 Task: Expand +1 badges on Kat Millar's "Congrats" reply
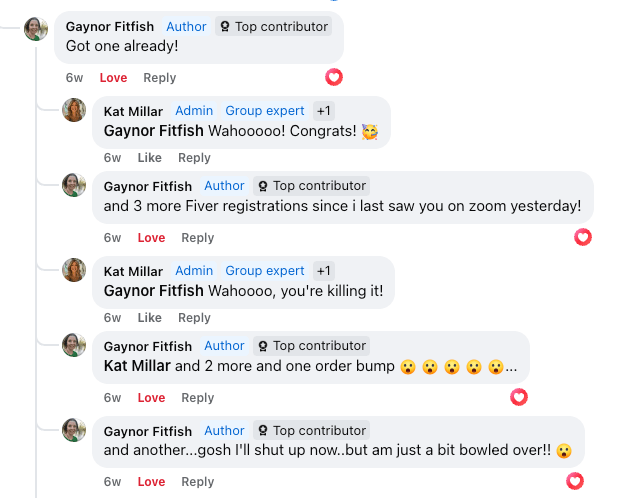point(323,111)
